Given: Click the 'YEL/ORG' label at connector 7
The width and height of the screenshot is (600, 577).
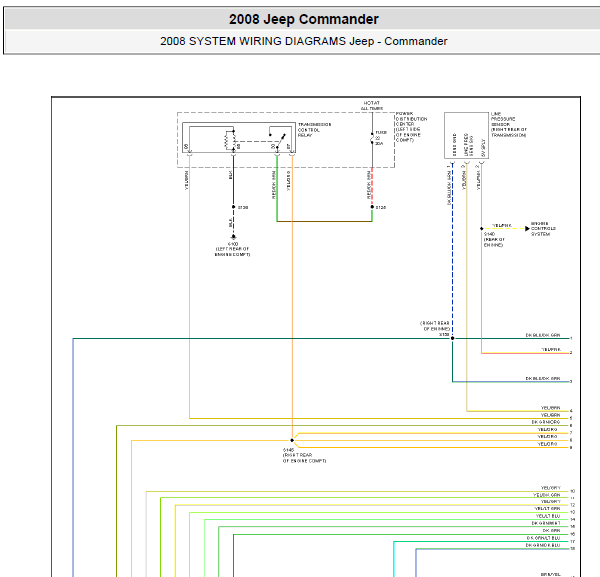Looking at the screenshot, I should [548, 430].
